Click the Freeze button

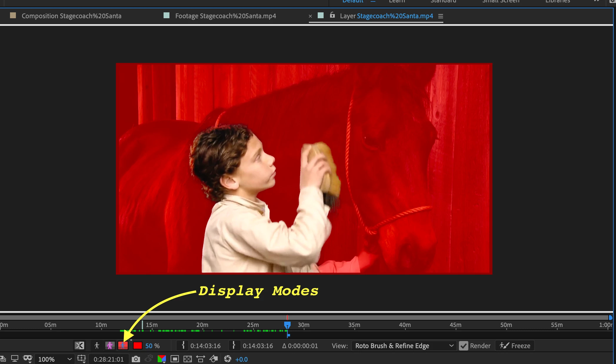pyautogui.click(x=515, y=346)
